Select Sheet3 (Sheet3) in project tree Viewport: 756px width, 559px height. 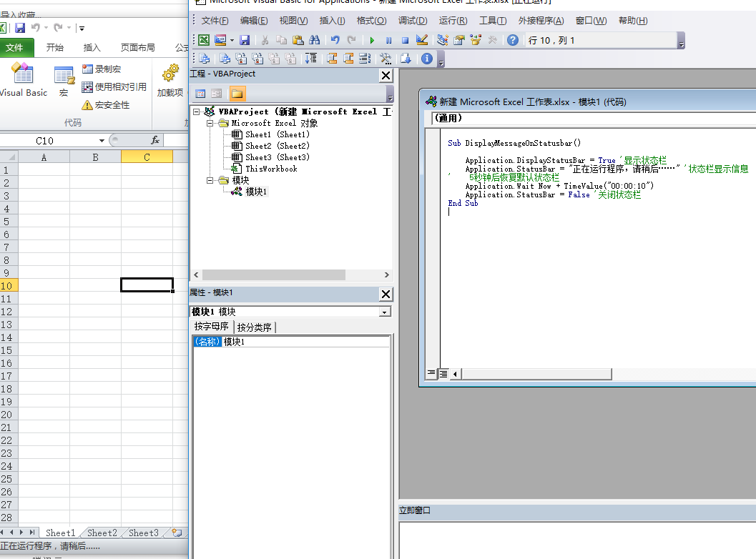(x=277, y=157)
